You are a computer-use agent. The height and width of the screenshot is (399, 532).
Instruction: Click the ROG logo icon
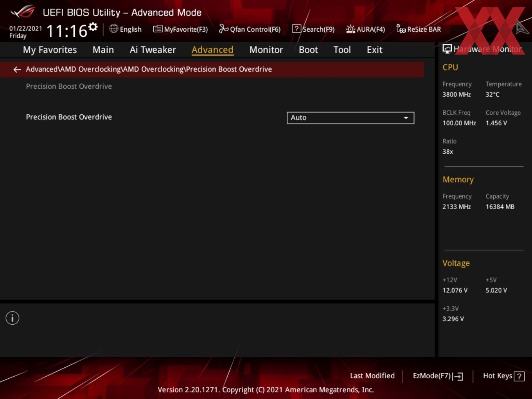(x=23, y=12)
